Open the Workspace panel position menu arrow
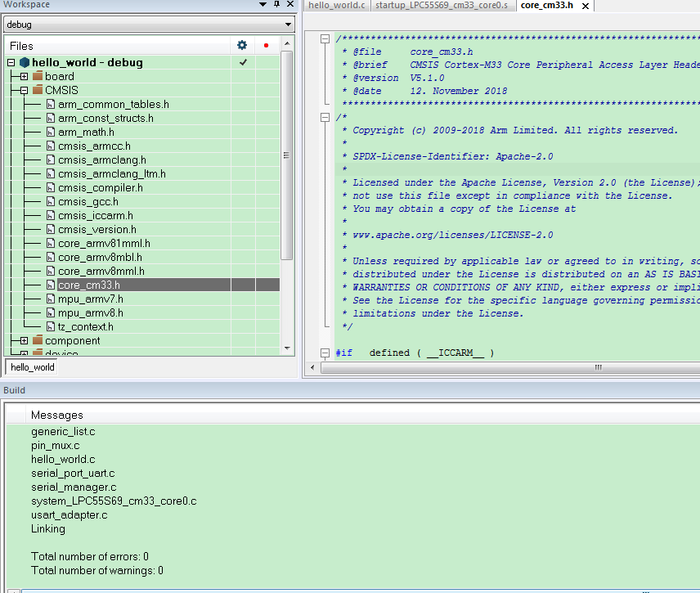Image resolution: width=700 pixels, height=593 pixels. [263, 4]
